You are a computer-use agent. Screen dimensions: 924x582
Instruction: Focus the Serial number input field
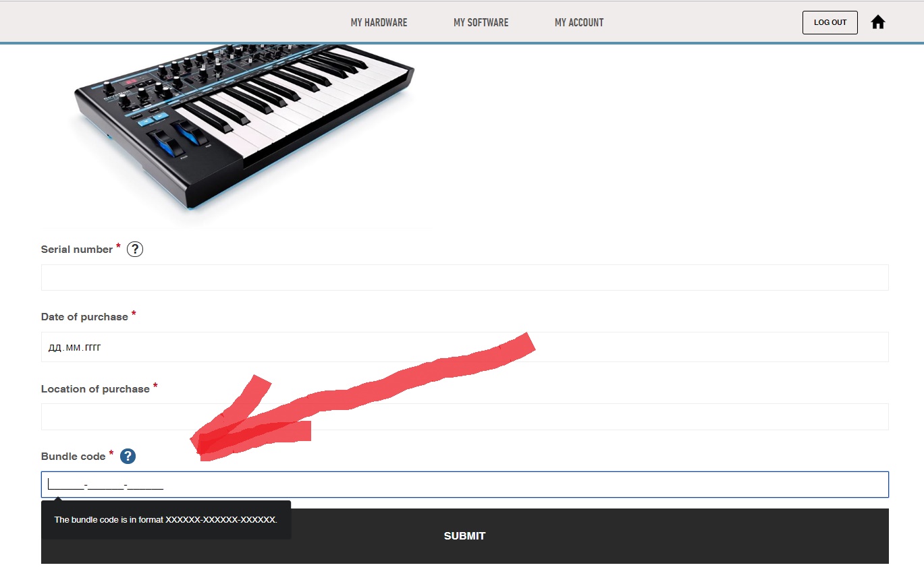coord(464,277)
